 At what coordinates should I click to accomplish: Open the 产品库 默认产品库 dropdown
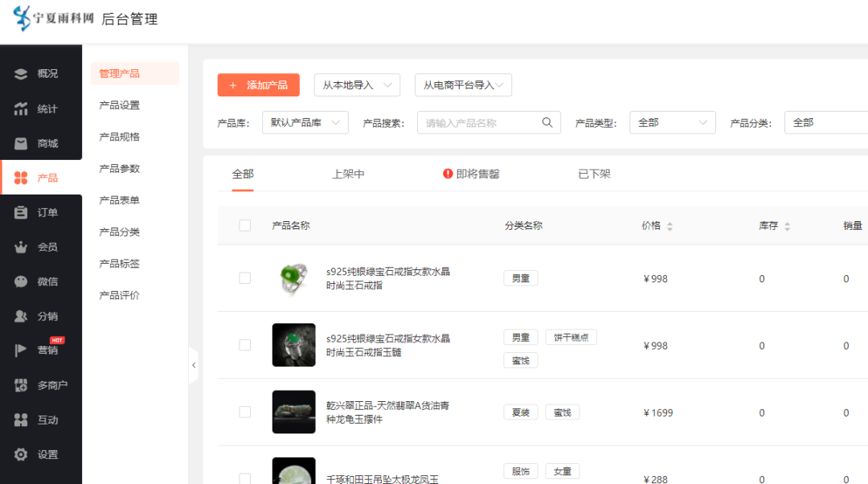point(305,122)
